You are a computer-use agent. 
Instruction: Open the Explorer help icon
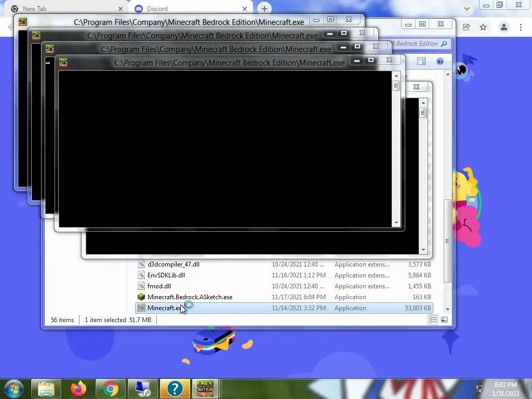(x=440, y=61)
